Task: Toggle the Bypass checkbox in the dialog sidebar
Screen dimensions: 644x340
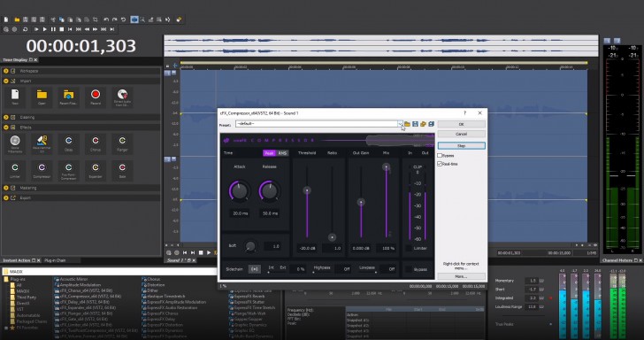Action: 440,156
